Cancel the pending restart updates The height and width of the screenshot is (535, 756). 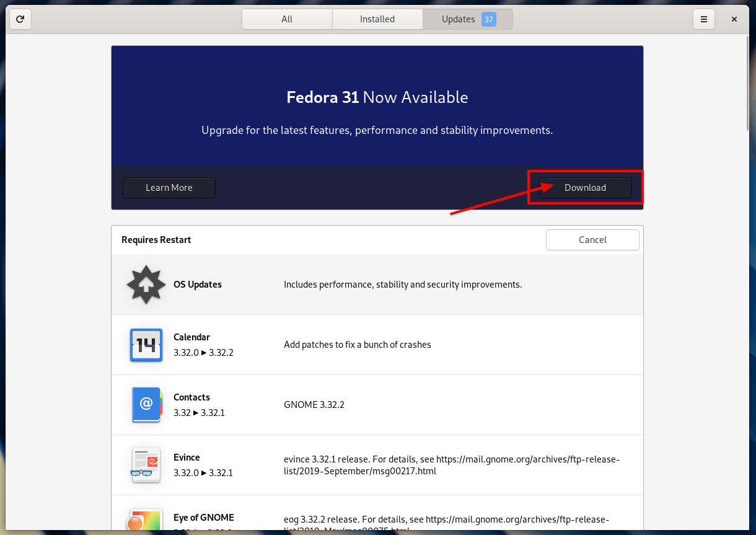click(x=592, y=240)
